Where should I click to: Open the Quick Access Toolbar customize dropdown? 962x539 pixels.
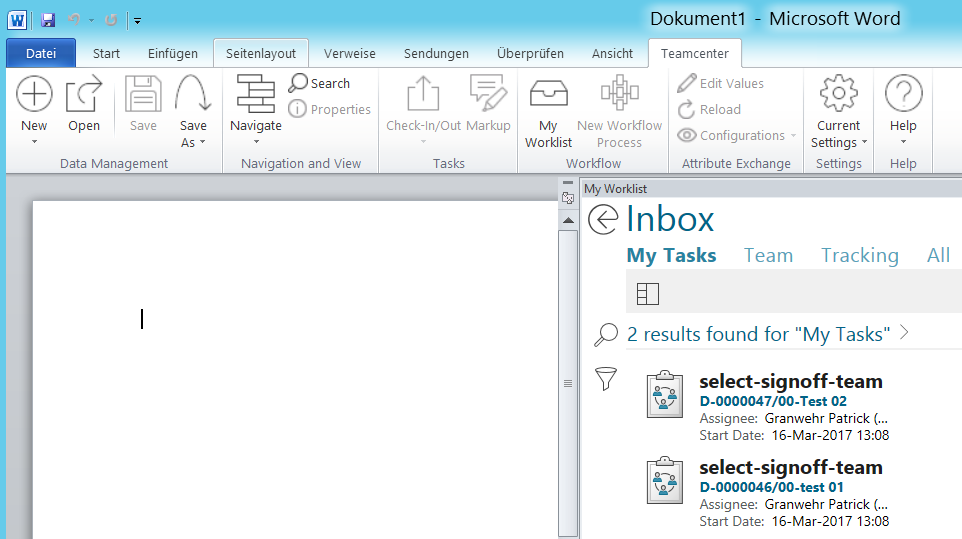138,20
